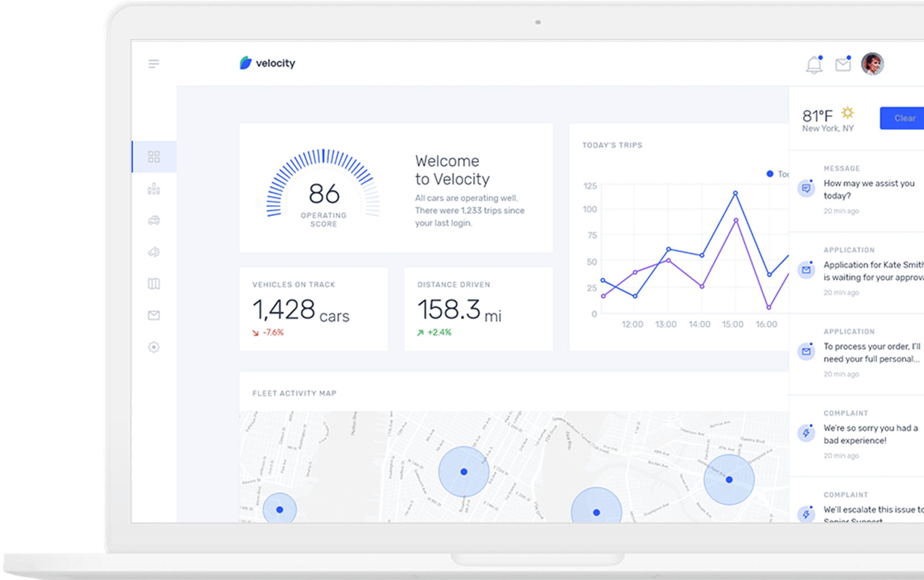Screen dimensions: 924x580
Task: Click the Vehicles on Track card
Action: pyautogui.click(x=314, y=309)
